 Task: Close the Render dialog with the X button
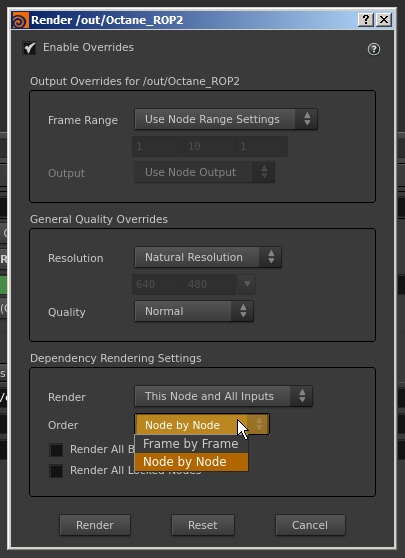384,20
